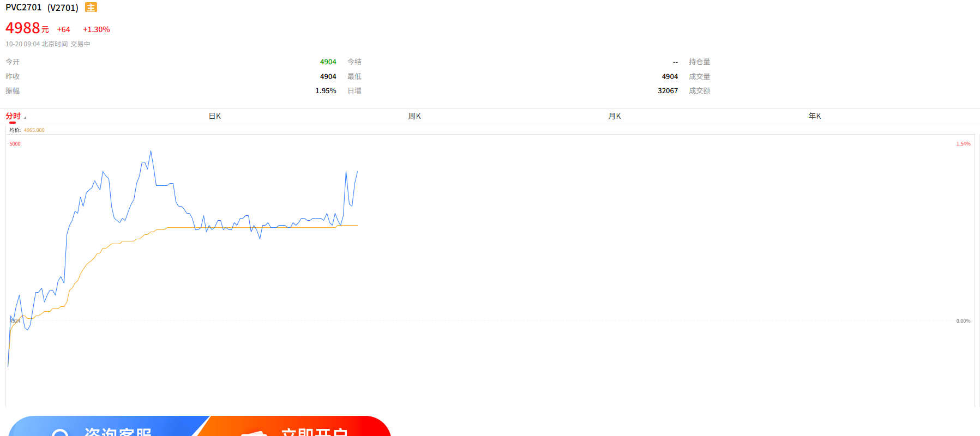The width and height of the screenshot is (980, 436).
Task: Click the 最低 value 4904
Action: click(x=670, y=77)
